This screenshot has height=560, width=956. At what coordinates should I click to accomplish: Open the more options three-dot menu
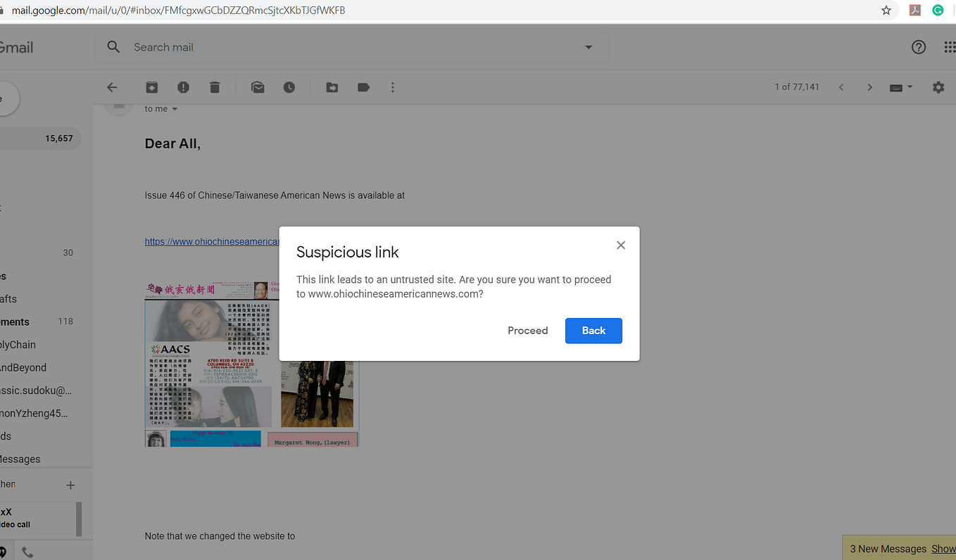(392, 87)
